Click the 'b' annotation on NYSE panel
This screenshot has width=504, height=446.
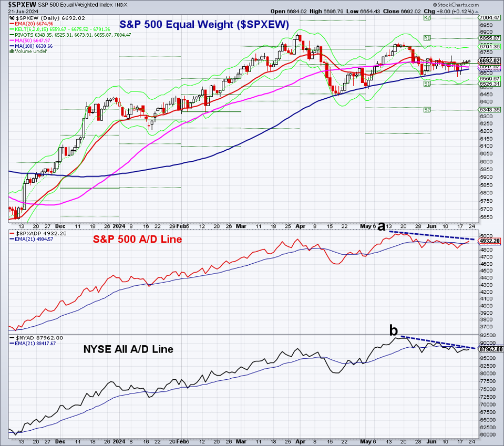click(x=393, y=330)
